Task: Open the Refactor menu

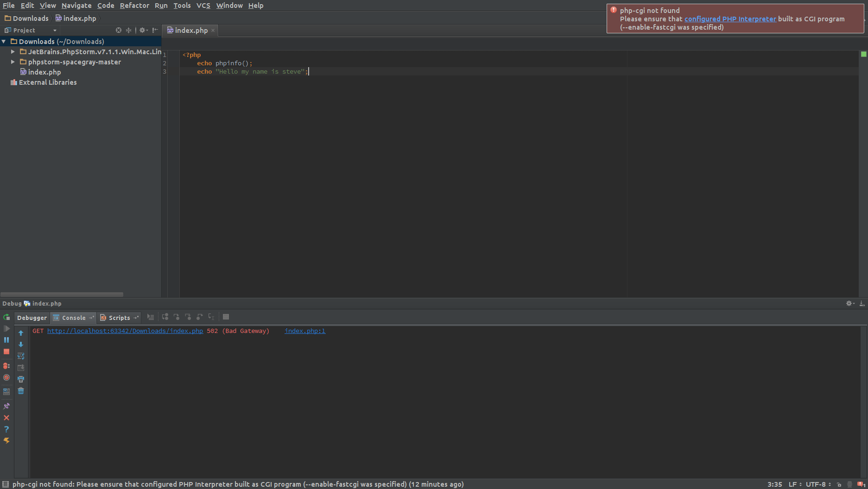Action: pos(134,6)
